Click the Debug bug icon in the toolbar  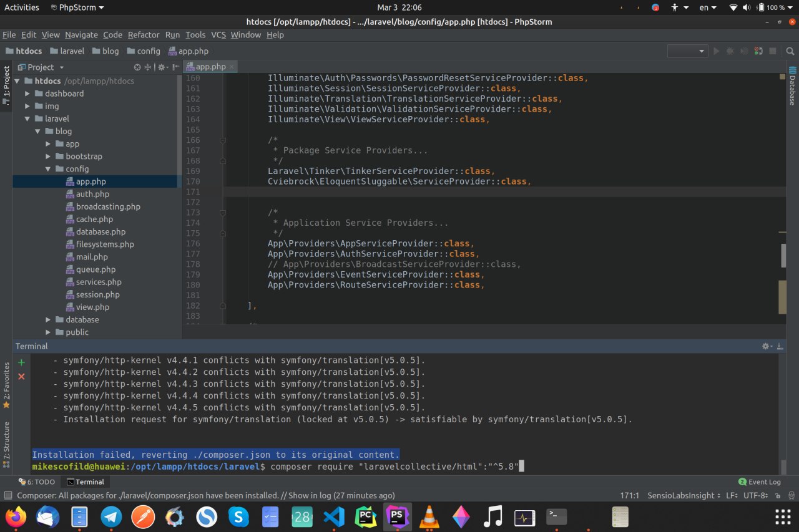coord(730,51)
